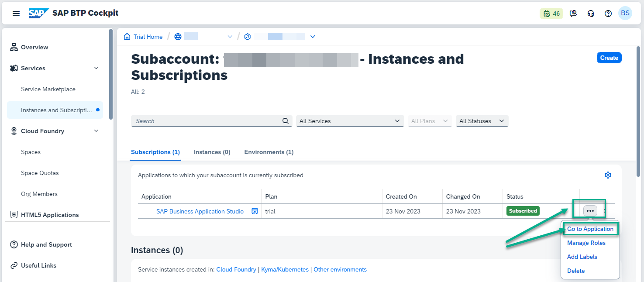This screenshot has width=644, height=282.
Task: Open Help and Support headset icon
Action: pos(591,13)
